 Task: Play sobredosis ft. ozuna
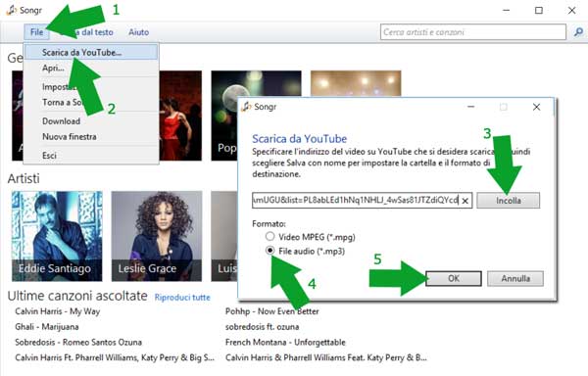(x=262, y=327)
